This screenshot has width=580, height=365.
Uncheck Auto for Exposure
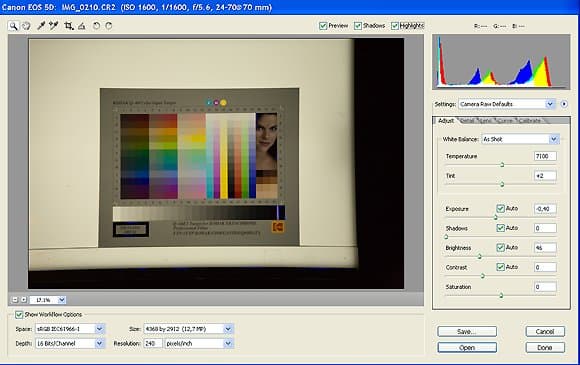[500, 209]
